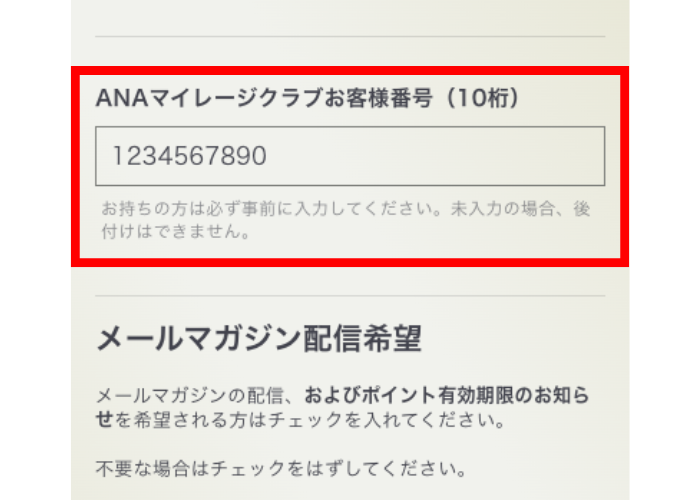Click the line "不要な場合はチェックをはずしてください。"
700x500 pixels.
coord(281,468)
